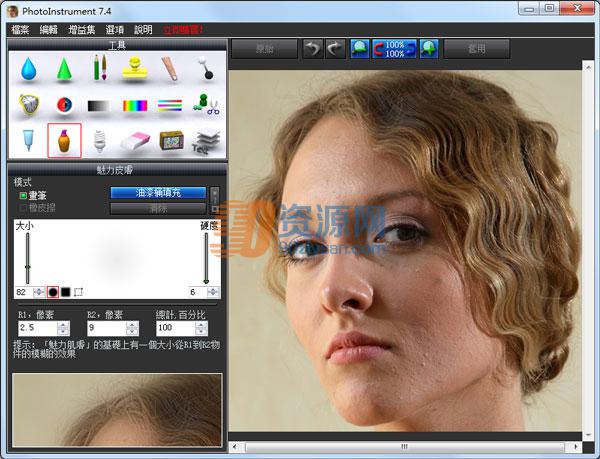600x459 pixels.
Task: Open the 編輯 menu
Action: point(49,30)
